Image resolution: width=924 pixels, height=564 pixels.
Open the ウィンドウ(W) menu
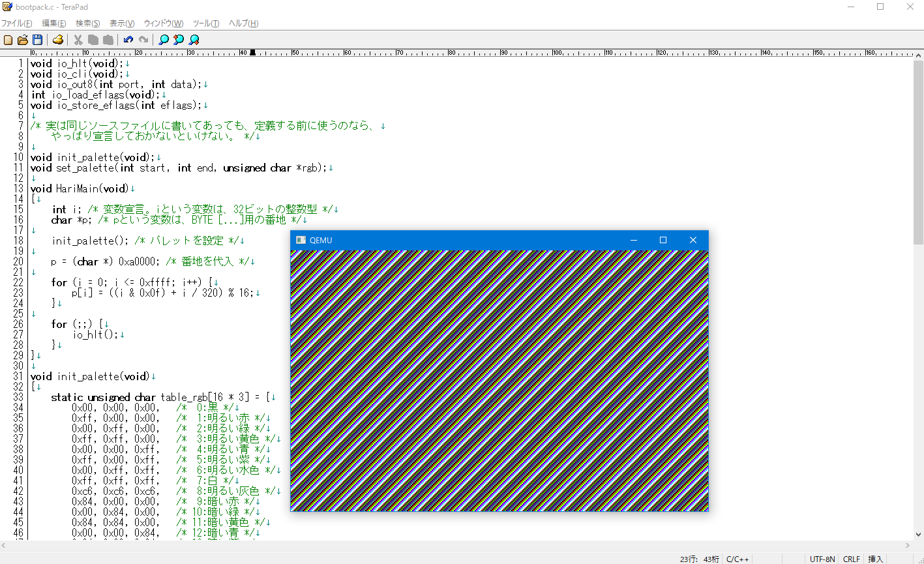[x=164, y=23]
